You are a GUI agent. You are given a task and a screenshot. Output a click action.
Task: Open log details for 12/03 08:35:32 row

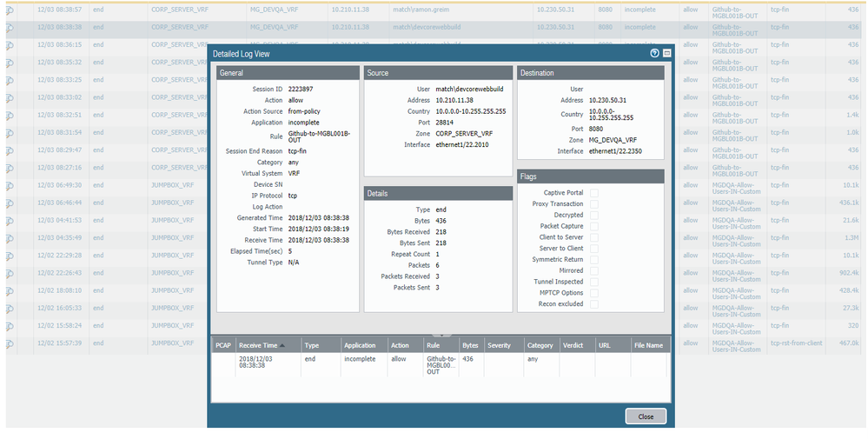pyautogui.click(x=10, y=63)
